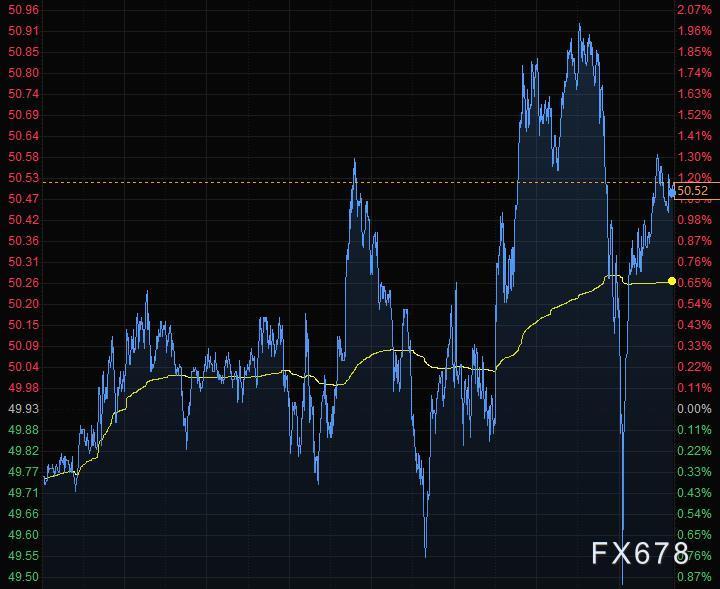Select the 50.58 price label on left axis
Image resolution: width=720 pixels, height=589 pixels.
coord(23,157)
